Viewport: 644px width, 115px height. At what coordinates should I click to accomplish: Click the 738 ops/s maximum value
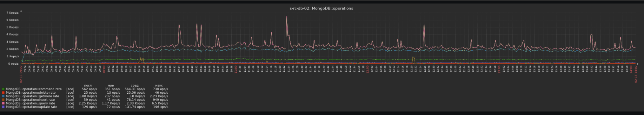click(x=160, y=89)
